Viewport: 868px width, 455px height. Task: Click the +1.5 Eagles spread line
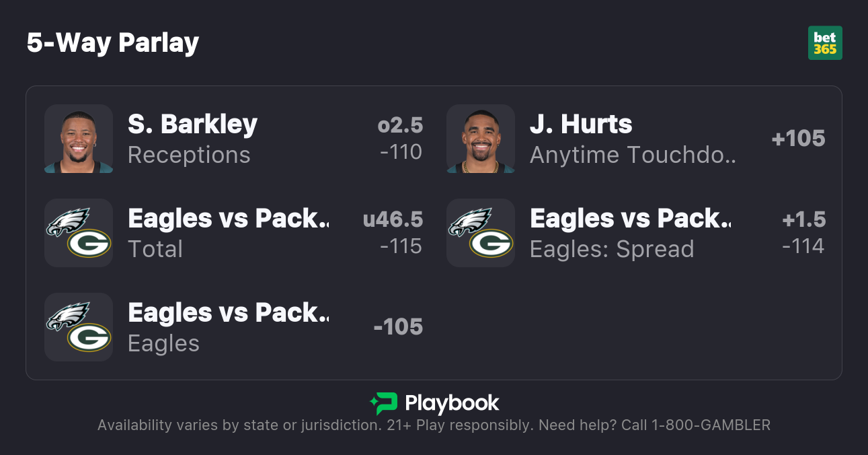803,219
